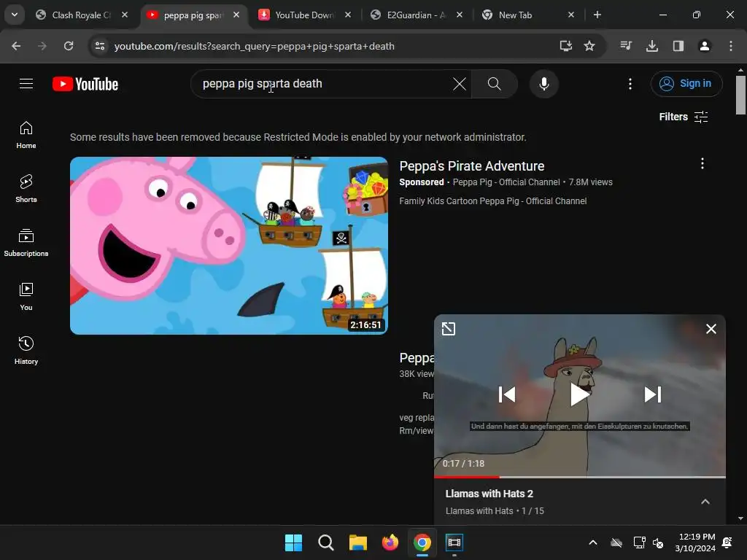Close the Llamas with Hats miniplayer
The image size is (747, 560).
coord(711,329)
